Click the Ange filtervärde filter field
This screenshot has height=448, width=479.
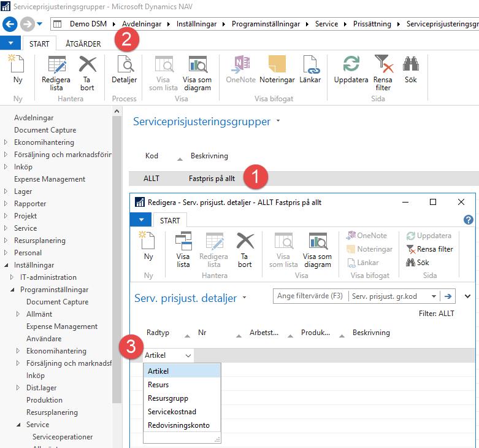click(310, 296)
